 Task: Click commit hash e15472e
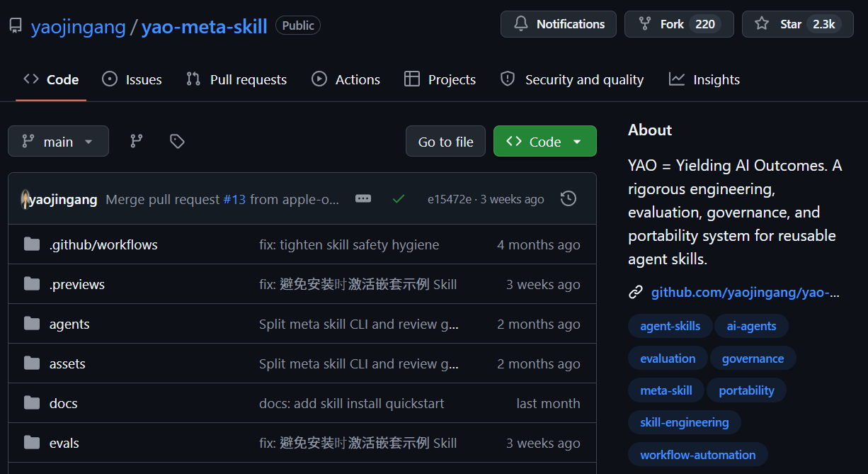coord(450,199)
